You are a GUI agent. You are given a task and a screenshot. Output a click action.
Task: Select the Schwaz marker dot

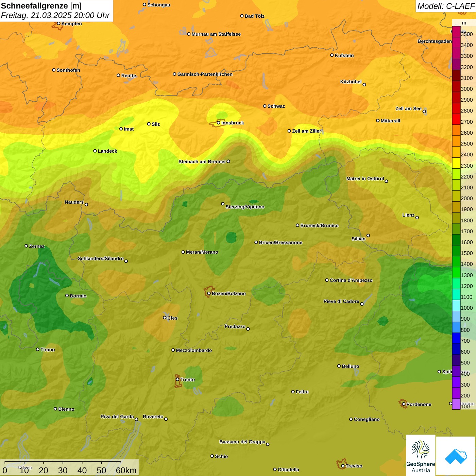[x=265, y=106]
